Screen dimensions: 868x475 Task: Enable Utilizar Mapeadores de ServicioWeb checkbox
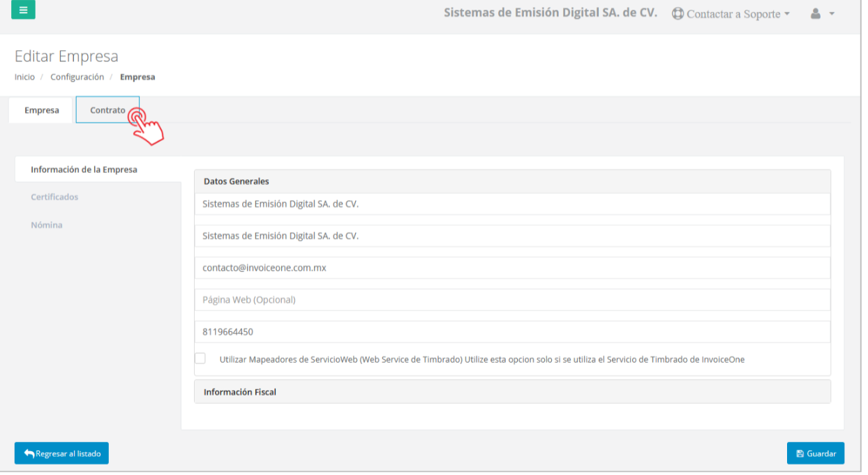[200, 359]
